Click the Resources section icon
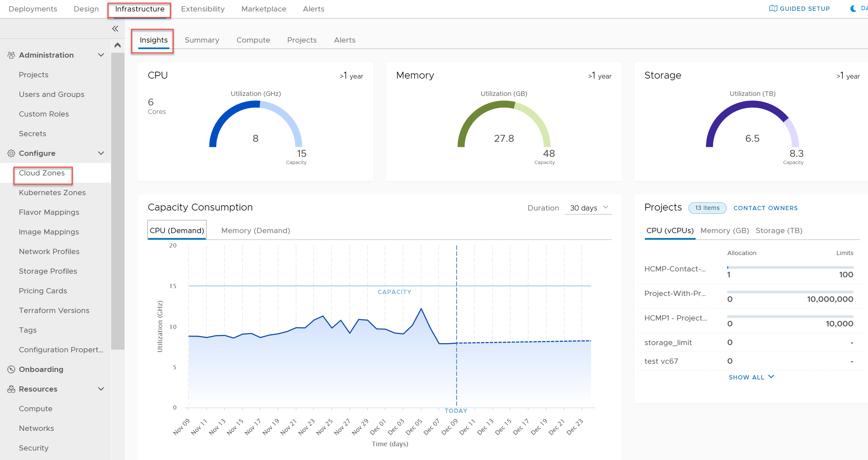Image resolution: width=868 pixels, height=460 pixels. [x=10, y=389]
